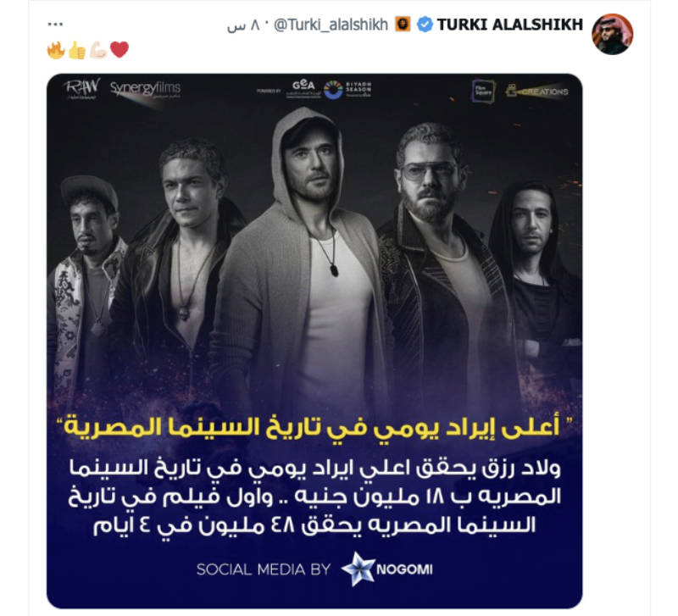This screenshot has height=616, width=678.
Task: Click the Film Square logo
Action: coord(483,91)
